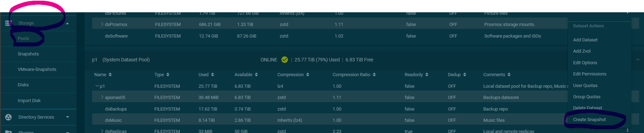
Task: Click the Storage icon in the sidebar
Action: pos(8,23)
